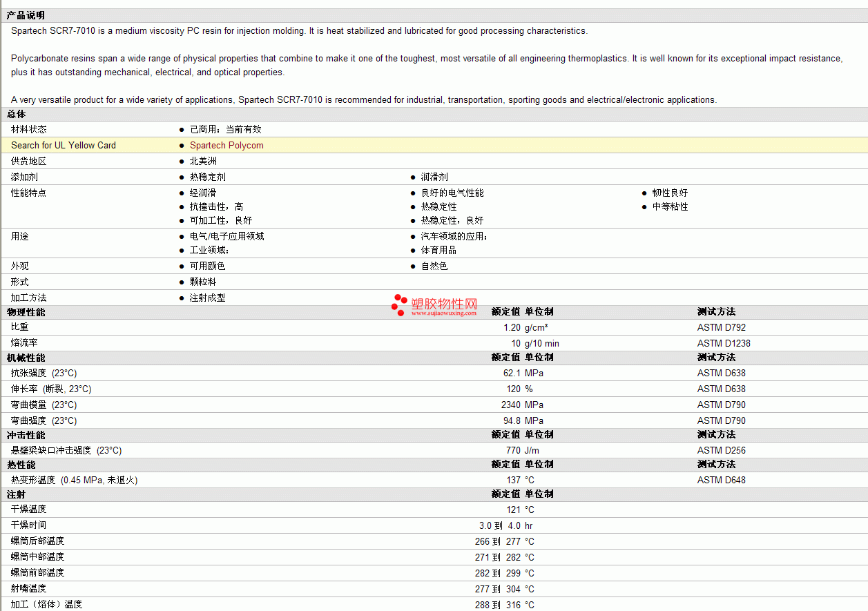Image resolution: width=868 pixels, height=611 pixels.
Task: Click the "添加剂" row label
Action: (24, 177)
